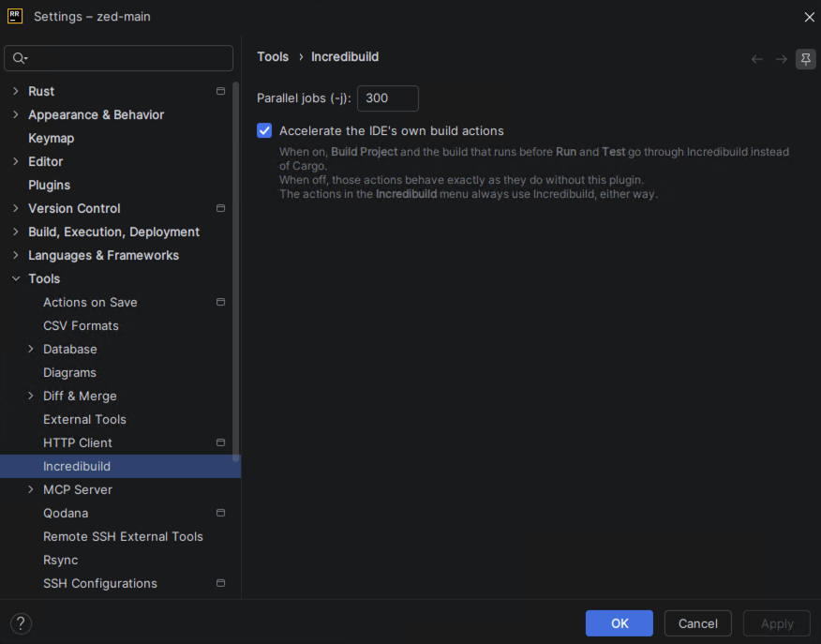Expand the Database node under Tools
The image size is (821, 644).
[x=31, y=349]
